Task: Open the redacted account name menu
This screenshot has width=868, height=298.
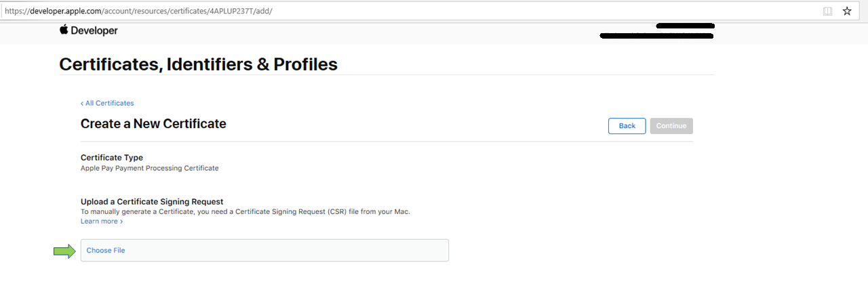Action: [x=656, y=31]
